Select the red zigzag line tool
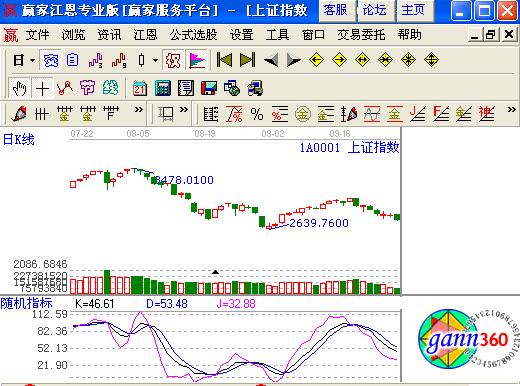 (65, 88)
